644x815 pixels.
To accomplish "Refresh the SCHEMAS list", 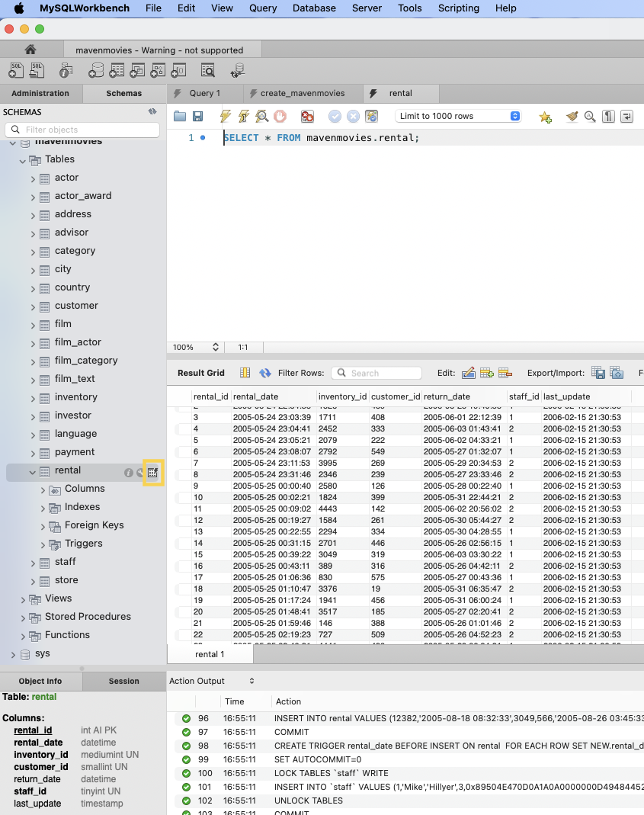I will (x=152, y=112).
